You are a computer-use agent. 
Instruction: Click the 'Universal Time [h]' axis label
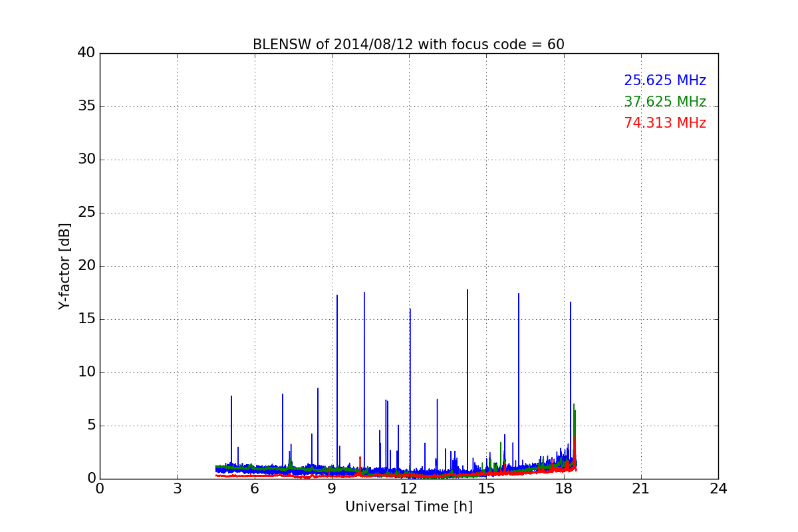click(408, 507)
